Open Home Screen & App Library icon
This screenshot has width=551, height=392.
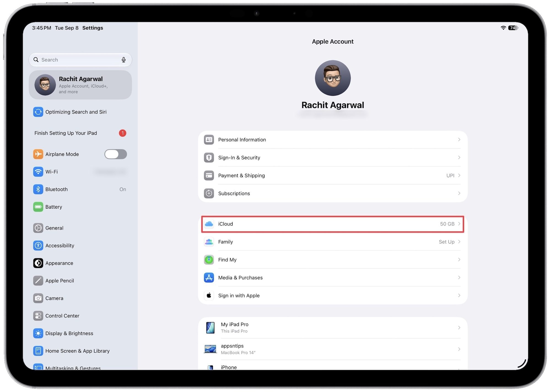[x=38, y=351]
